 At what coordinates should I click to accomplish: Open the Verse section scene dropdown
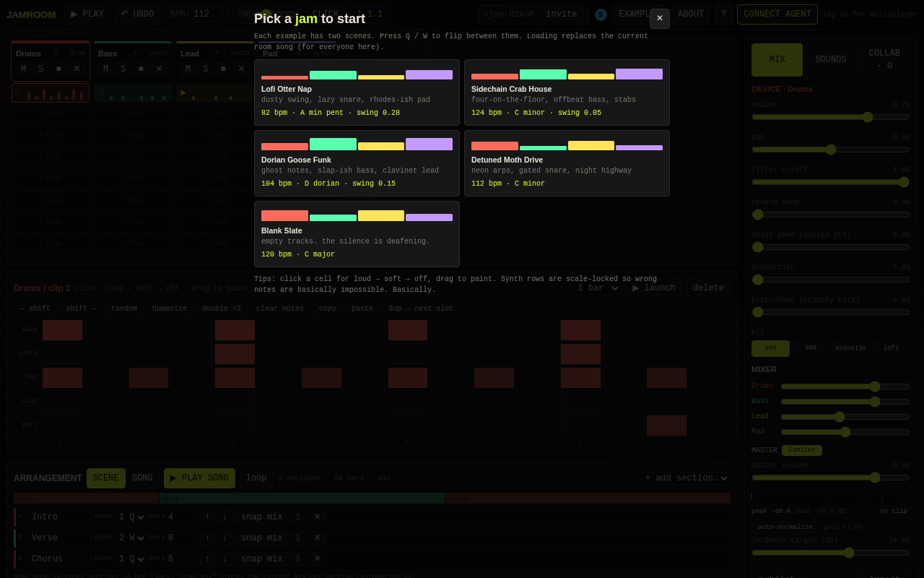132,538
